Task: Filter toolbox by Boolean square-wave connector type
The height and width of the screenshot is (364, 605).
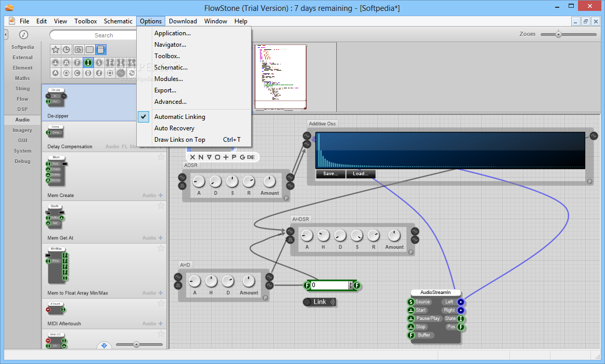Action: (x=67, y=62)
